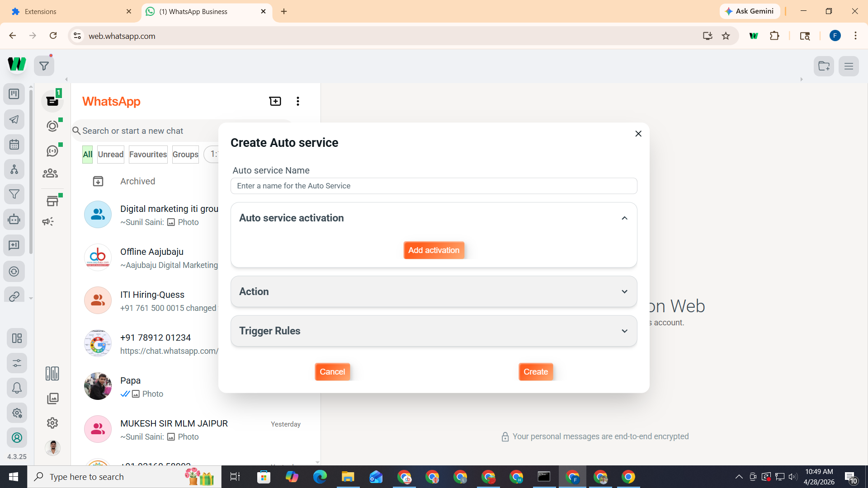This screenshot has height=488, width=868.
Task: Open the kanban board sidebar icon
Action: 14,94
